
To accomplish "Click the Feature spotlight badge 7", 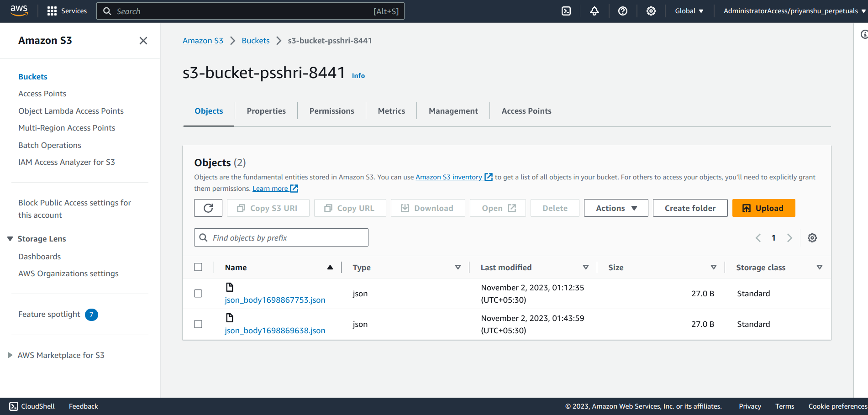I will (x=91, y=315).
